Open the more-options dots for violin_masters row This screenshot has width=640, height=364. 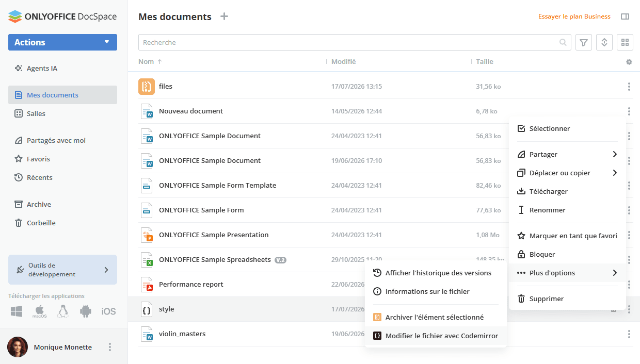coord(629,334)
